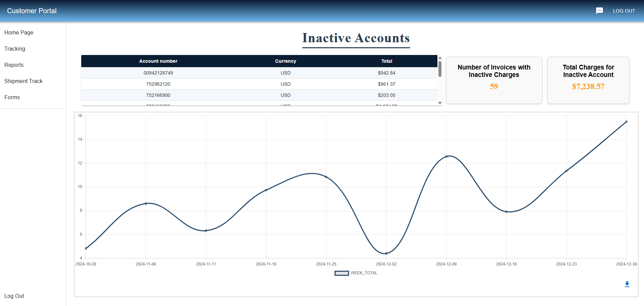Go to Tracking in the sidebar
The height and width of the screenshot is (306, 644).
click(x=15, y=49)
